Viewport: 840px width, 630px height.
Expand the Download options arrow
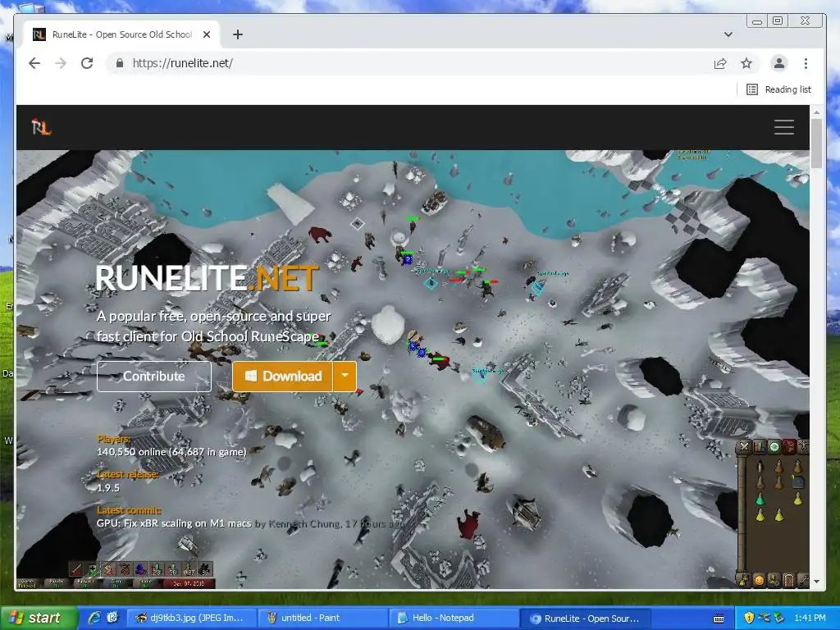[x=345, y=376]
